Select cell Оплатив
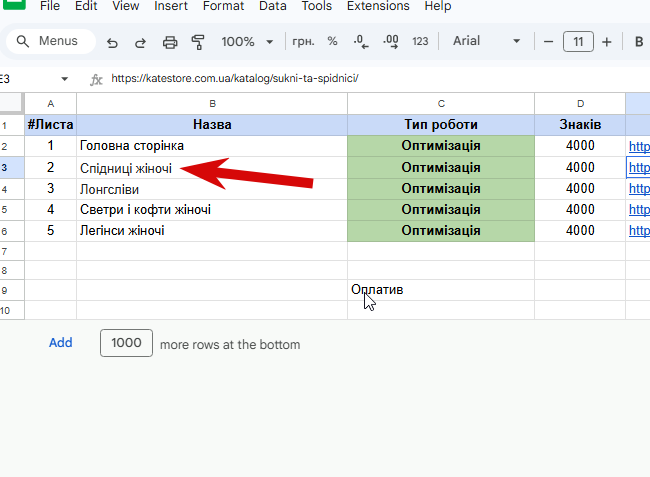Viewport: 650px width, 477px height. click(x=441, y=290)
